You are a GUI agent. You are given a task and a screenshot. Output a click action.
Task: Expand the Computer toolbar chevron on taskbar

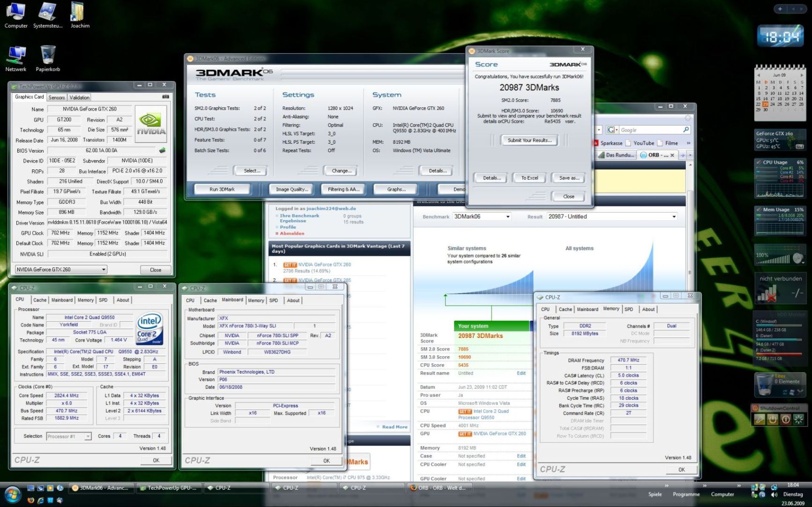(x=739, y=485)
